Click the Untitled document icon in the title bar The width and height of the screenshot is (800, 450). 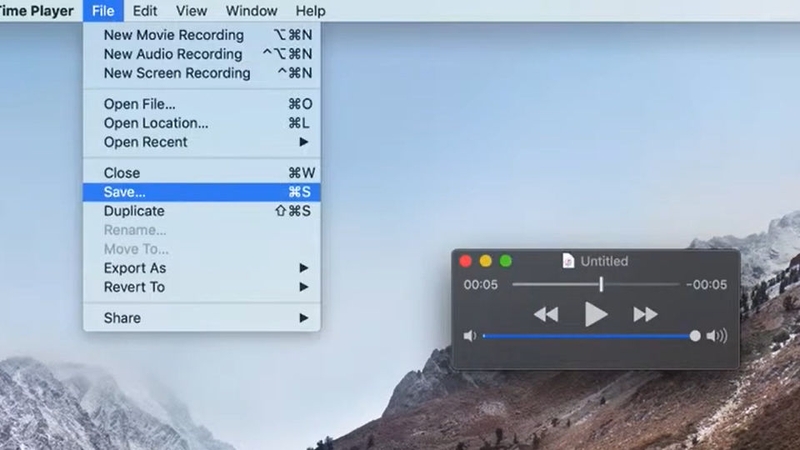(568, 261)
